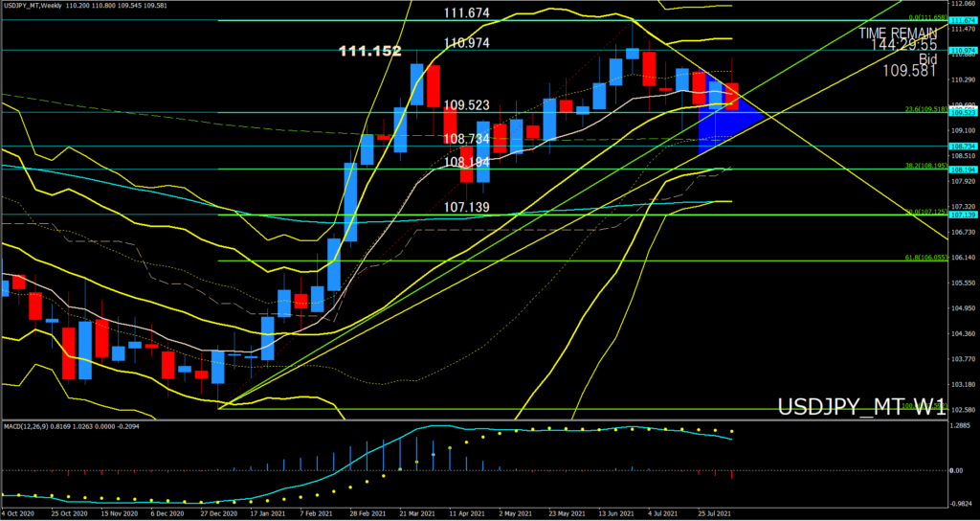980x521 pixels.
Task: Click 110.290 on the price axis
Action: [x=963, y=79]
